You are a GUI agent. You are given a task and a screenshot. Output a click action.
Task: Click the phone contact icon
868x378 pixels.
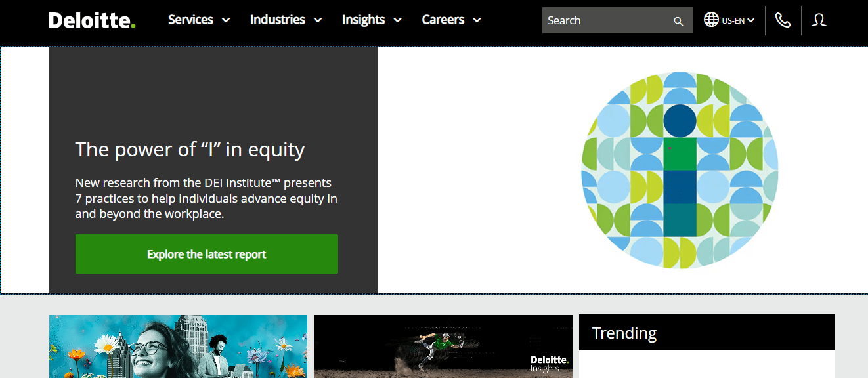(x=783, y=20)
